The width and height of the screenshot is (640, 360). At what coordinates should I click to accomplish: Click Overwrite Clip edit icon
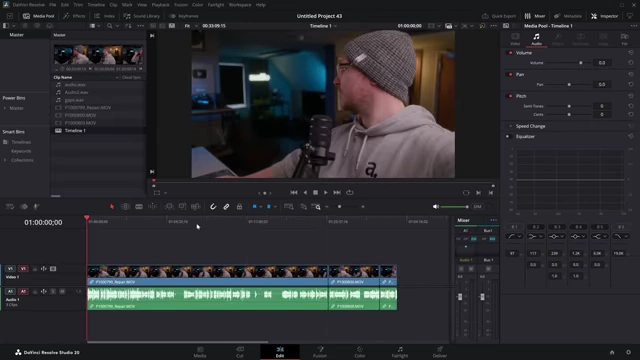click(x=182, y=207)
